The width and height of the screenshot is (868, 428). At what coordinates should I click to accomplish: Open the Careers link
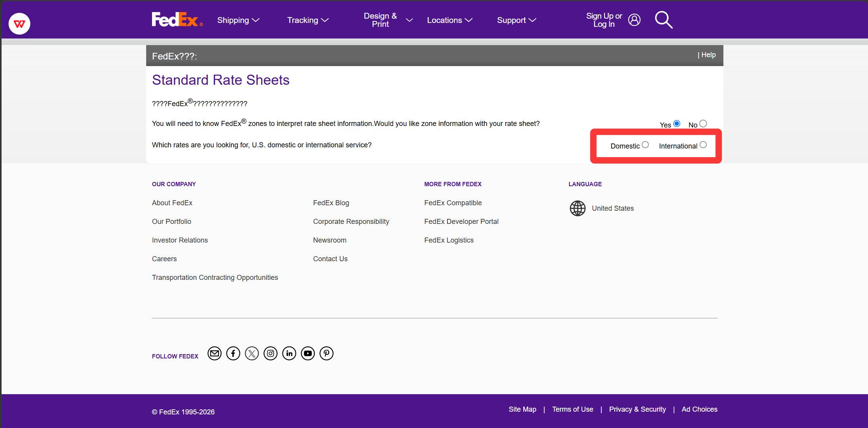pos(164,259)
